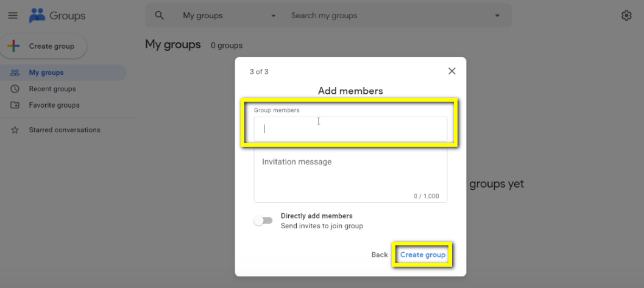Open Recent groups in sidebar

pyautogui.click(x=63, y=89)
